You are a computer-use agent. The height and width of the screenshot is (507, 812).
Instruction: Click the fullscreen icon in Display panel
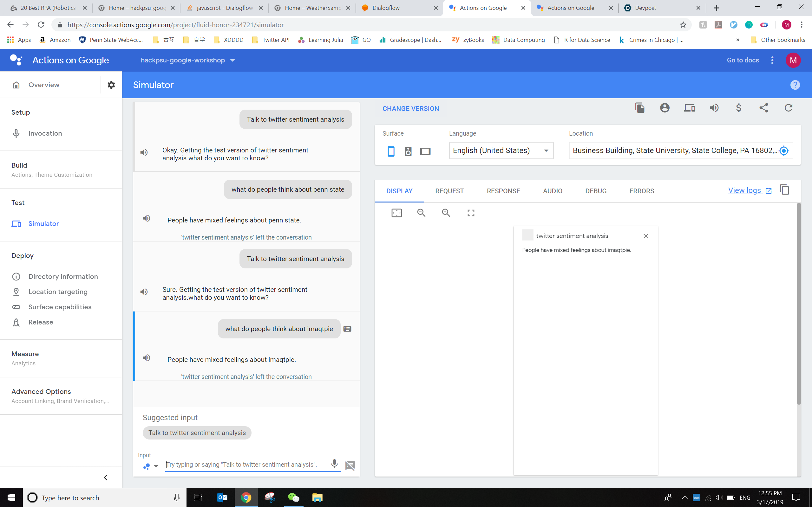471,213
